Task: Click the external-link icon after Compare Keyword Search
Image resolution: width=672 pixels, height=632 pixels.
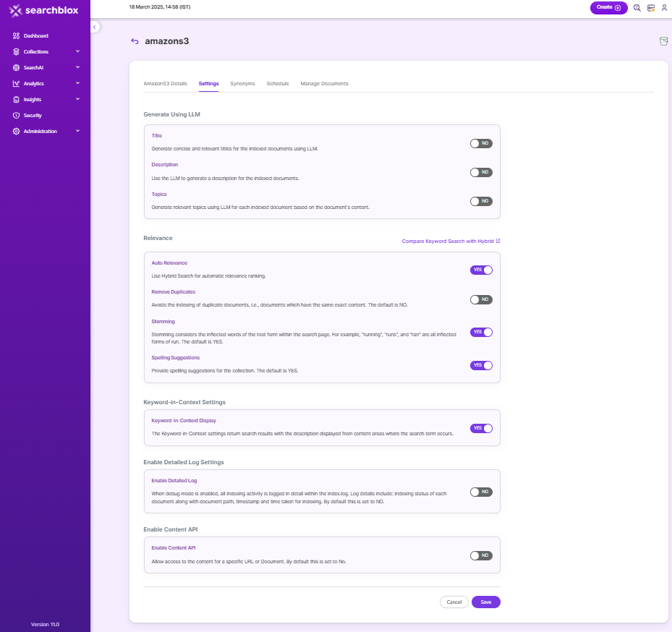Action: click(x=498, y=241)
